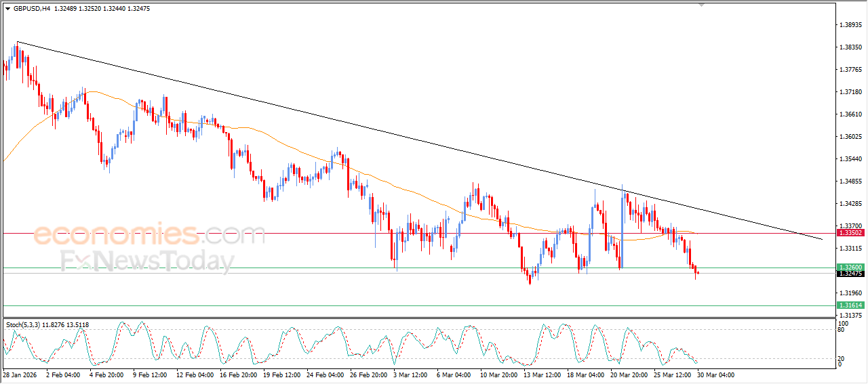This screenshot has height=384, width=868.
Task: Click the 26 Feb 20:00 time label
Action: 368,375
